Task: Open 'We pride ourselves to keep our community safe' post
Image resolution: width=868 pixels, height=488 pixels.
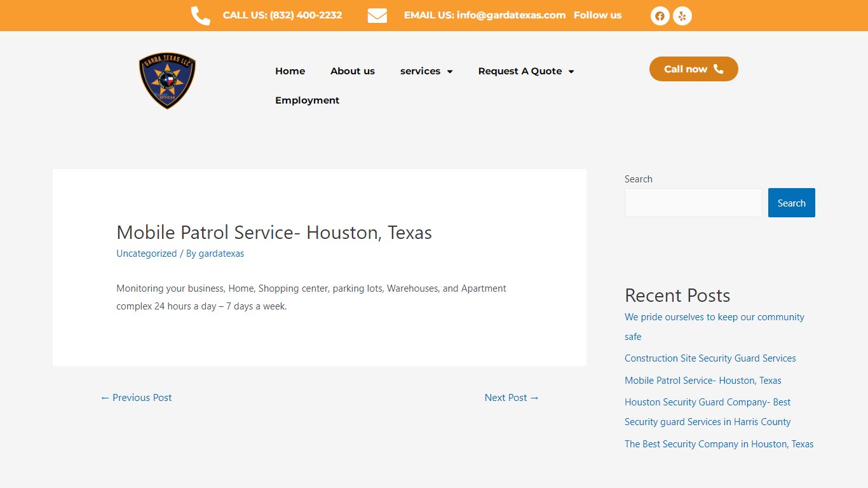Action: click(714, 327)
